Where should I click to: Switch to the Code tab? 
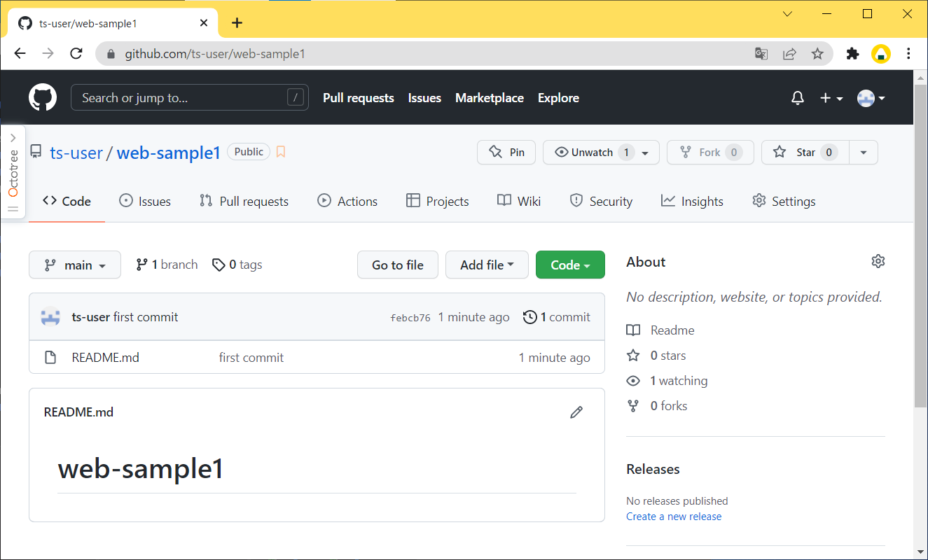coord(67,201)
